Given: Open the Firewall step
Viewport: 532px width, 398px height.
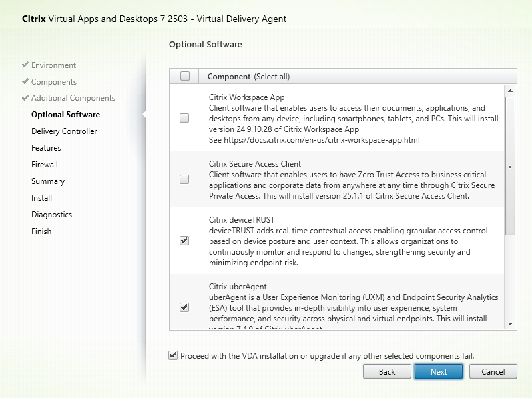Looking at the screenshot, I should 45,165.
